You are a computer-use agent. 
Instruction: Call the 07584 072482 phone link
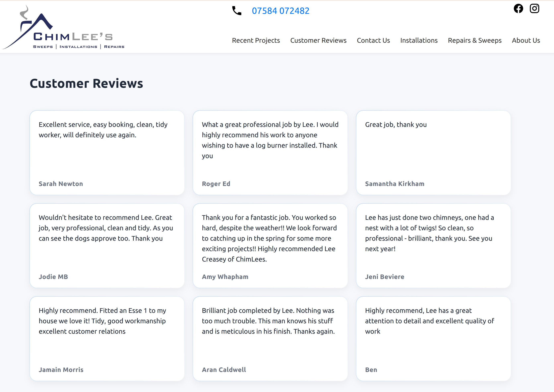280,11
